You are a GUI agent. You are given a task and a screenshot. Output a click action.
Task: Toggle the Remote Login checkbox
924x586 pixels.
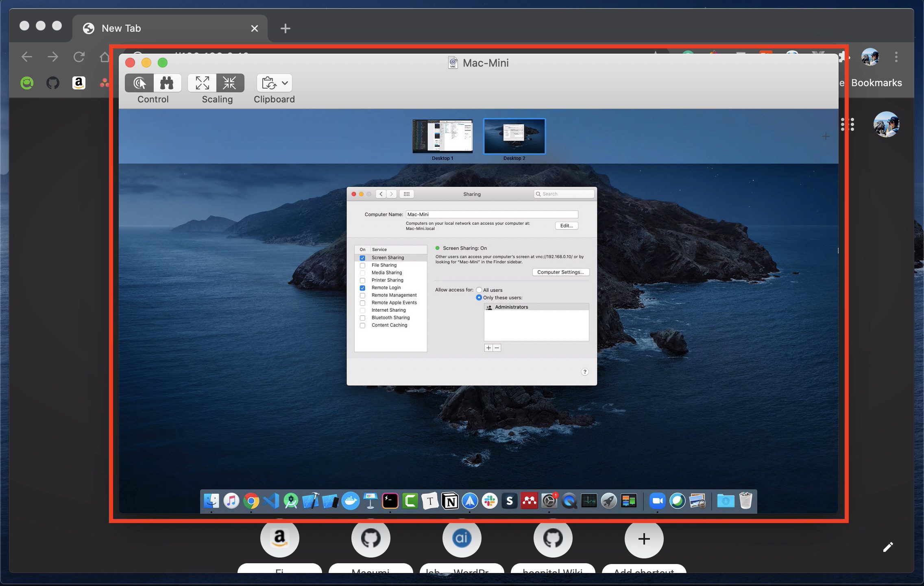(362, 288)
